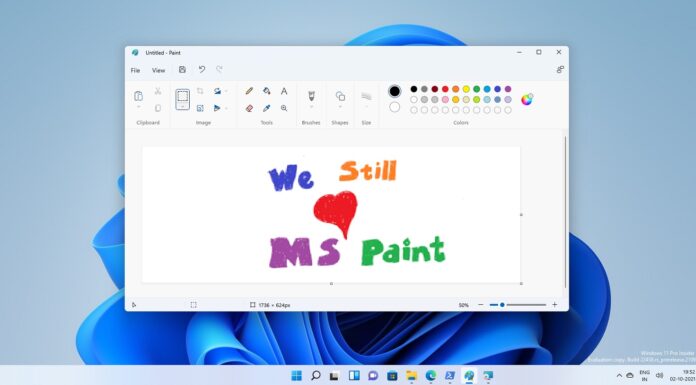Expand the Size dropdown chevron
Screen dimensions: 696x385
(x=366, y=107)
